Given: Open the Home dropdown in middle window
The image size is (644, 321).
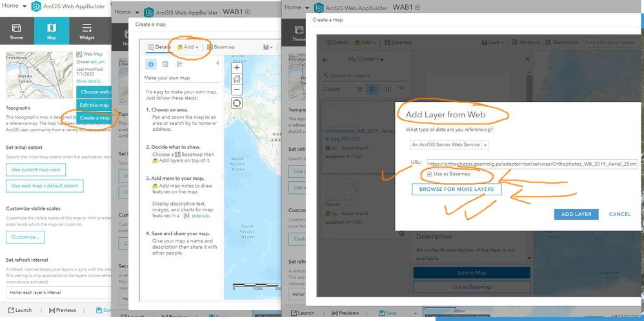Looking at the screenshot, I should click(128, 12).
